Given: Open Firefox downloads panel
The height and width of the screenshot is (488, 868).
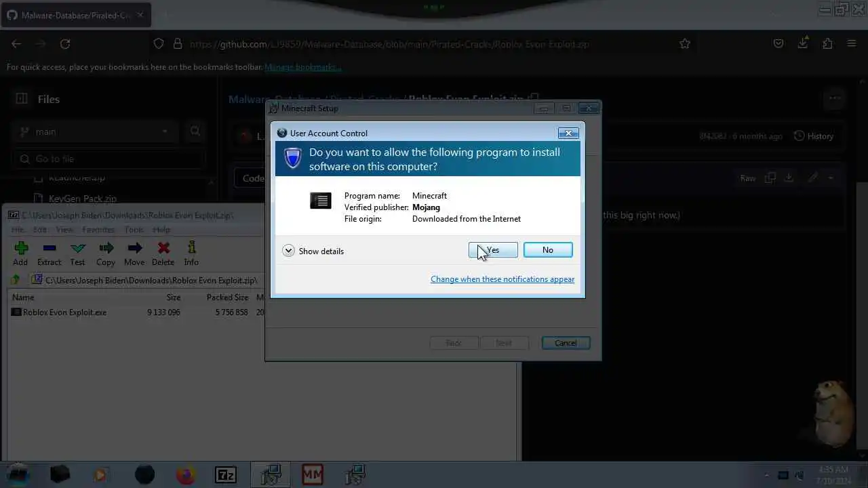Looking at the screenshot, I should [803, 44].
